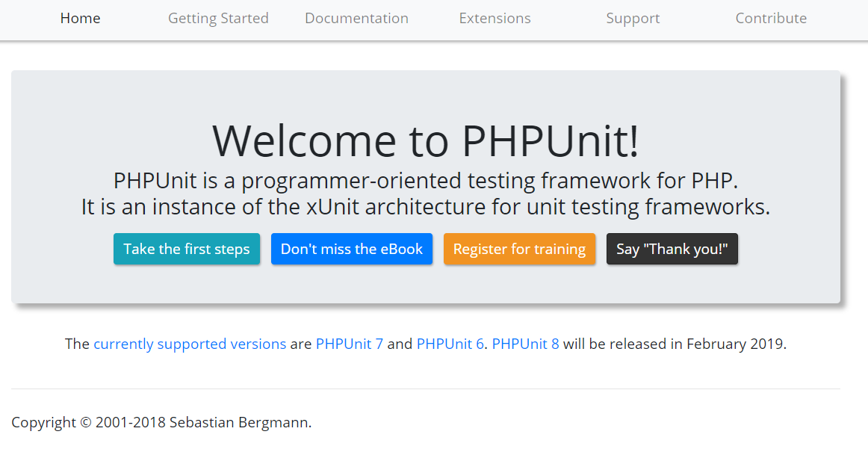Open the PHPUnit 7 link

[x=349, y=344]
